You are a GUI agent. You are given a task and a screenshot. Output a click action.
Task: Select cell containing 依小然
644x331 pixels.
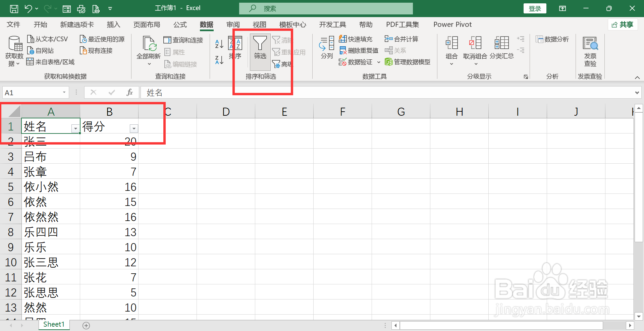pos(51,187)
